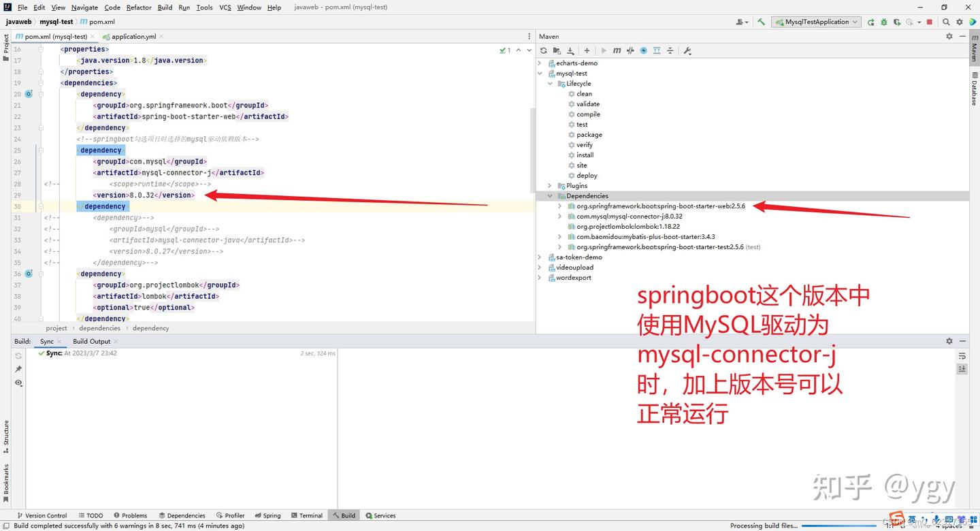Reload all Maven projects
The image size is (980, 531).
543,50
